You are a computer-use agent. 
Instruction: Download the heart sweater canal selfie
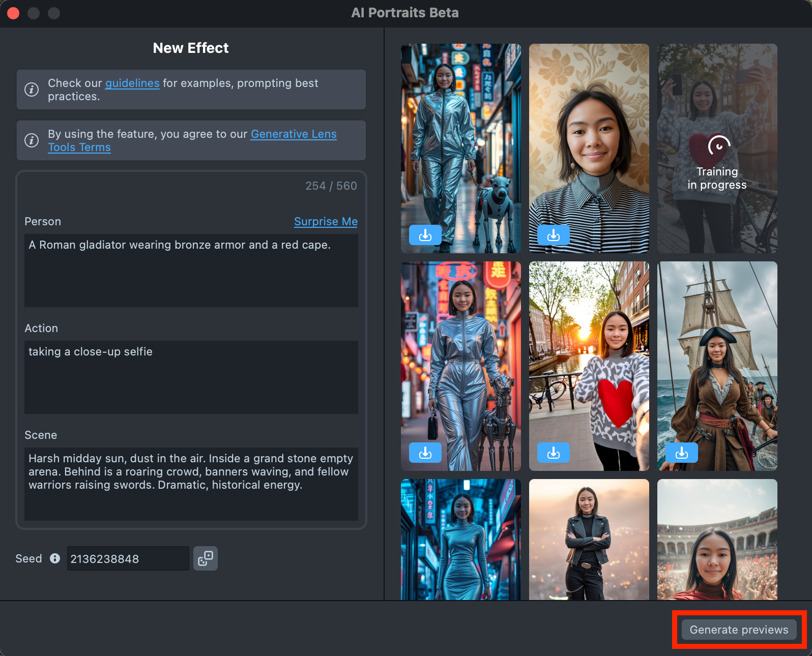click(x=553, y=453)
